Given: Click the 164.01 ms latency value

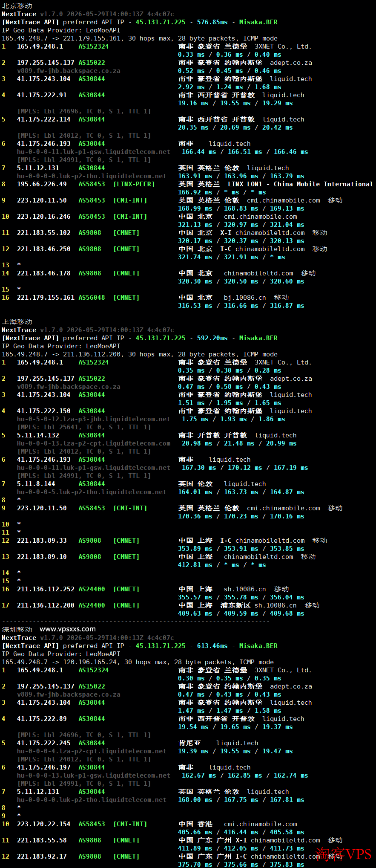Looking at the screenshot, I should point(195,492).
